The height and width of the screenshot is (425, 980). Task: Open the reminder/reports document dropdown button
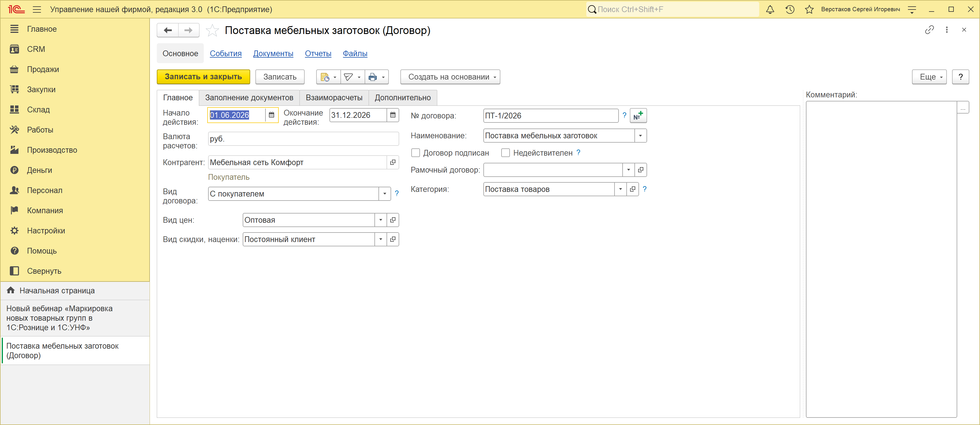point(328,77)
